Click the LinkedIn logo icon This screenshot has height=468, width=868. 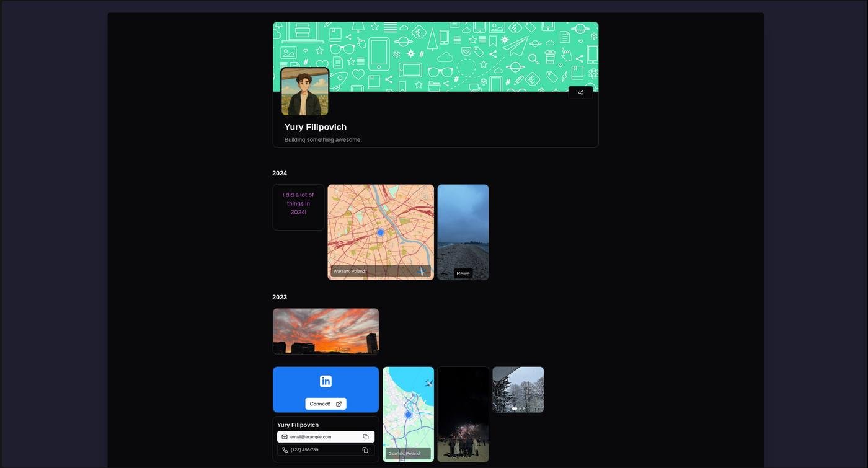325,381
